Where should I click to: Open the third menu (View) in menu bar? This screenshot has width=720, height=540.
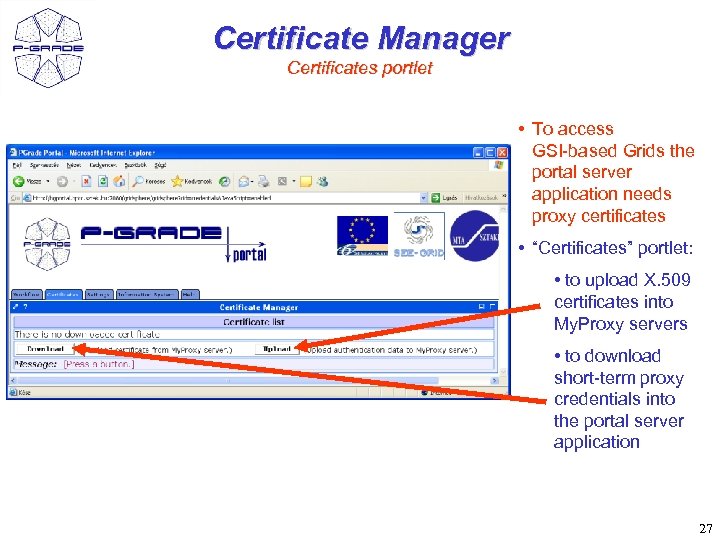[x=73, y=165]
